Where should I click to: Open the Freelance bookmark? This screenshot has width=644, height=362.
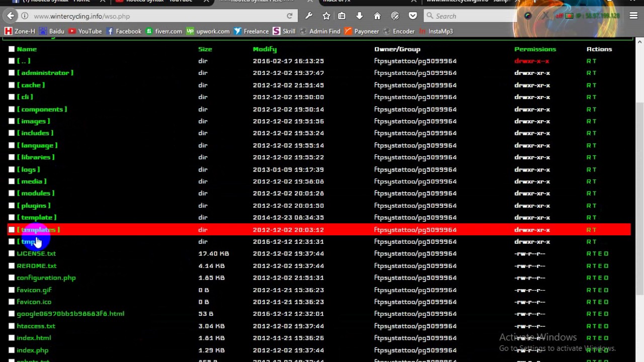[x=251, y=31]
